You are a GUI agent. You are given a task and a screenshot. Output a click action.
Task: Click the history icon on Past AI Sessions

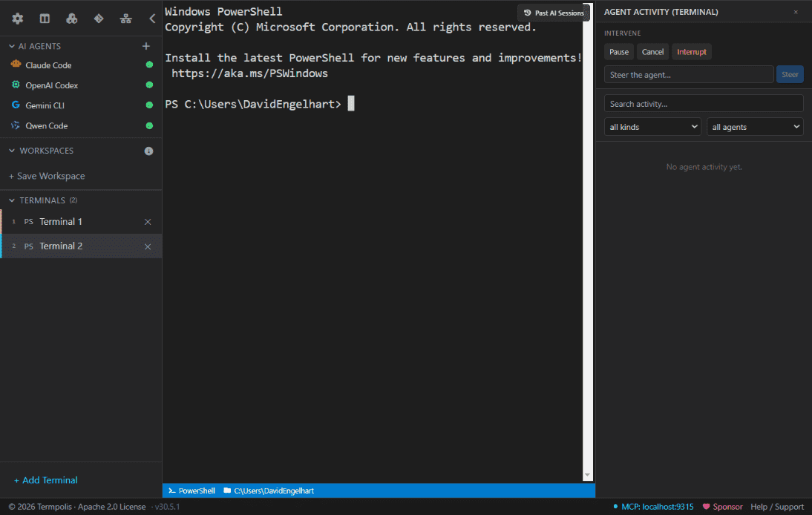(x=527, y=13)
